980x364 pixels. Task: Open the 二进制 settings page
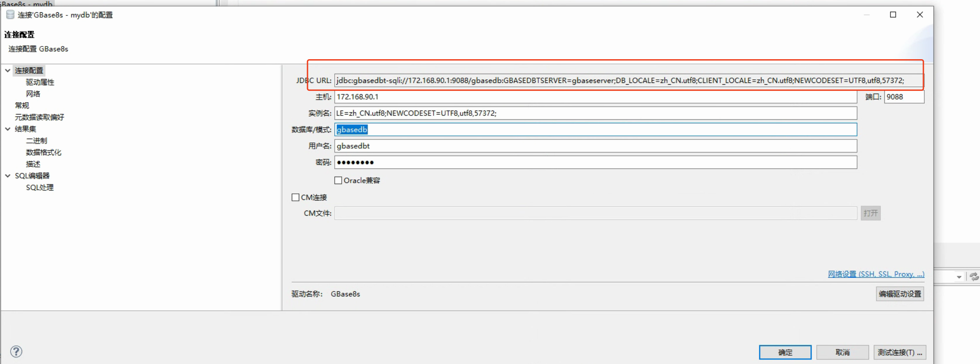[x=36, y=140]
